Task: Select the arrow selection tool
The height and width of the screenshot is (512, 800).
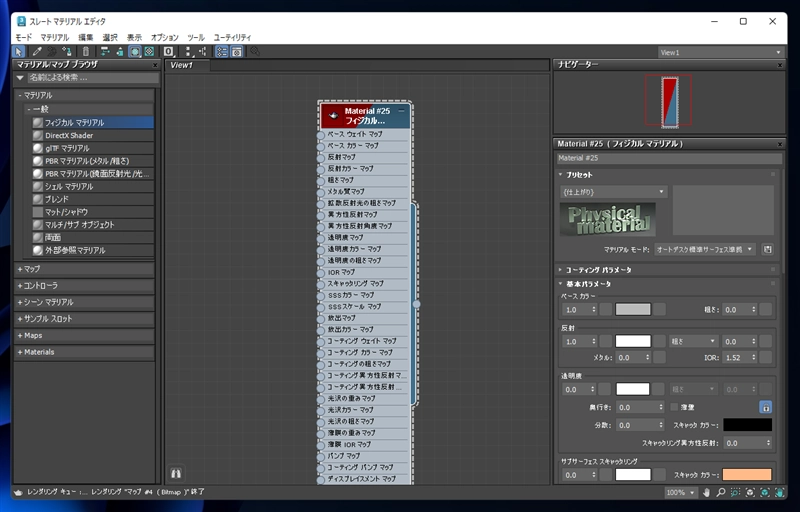Action: 19,52
